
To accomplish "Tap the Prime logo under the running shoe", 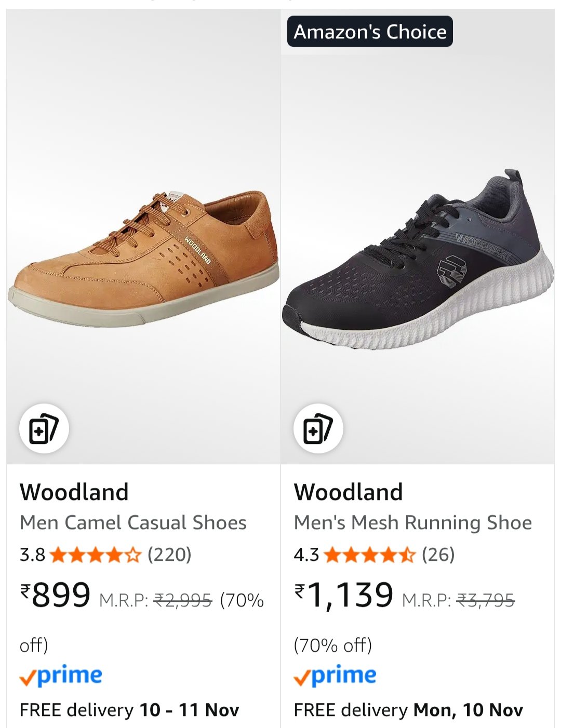I will (x=335, y=676).
